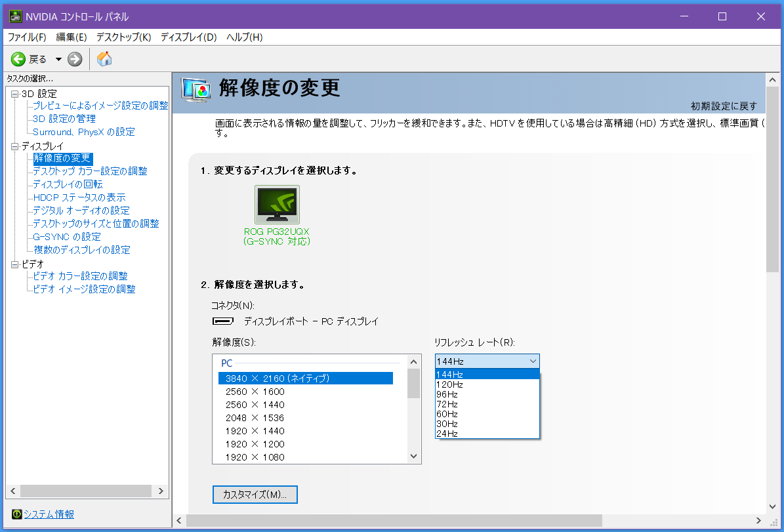The width and height of the screenshot is (784, 532).
Task: Open ディスプレイの回転 page
Action: pyautogui.click(x=68, y=184)
